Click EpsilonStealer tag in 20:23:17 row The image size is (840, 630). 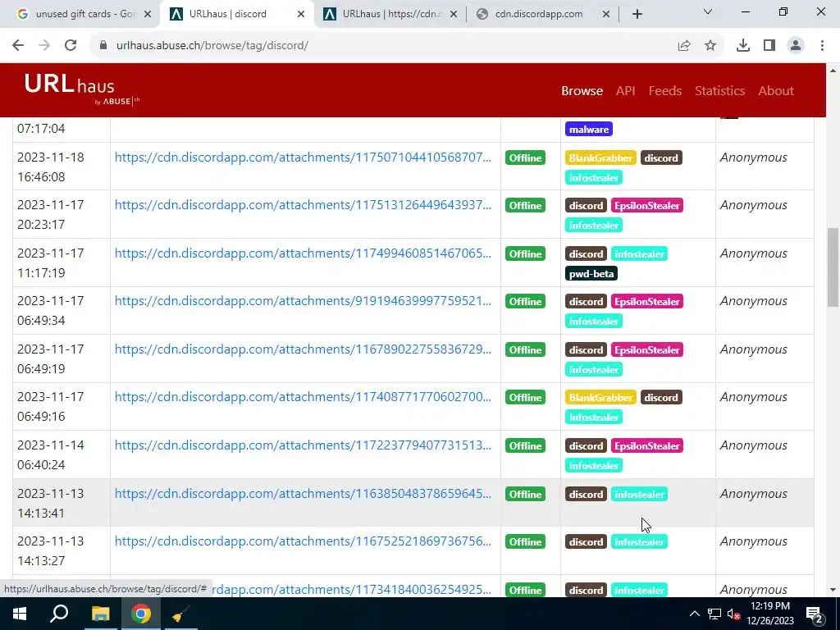(x=647, y=205)
